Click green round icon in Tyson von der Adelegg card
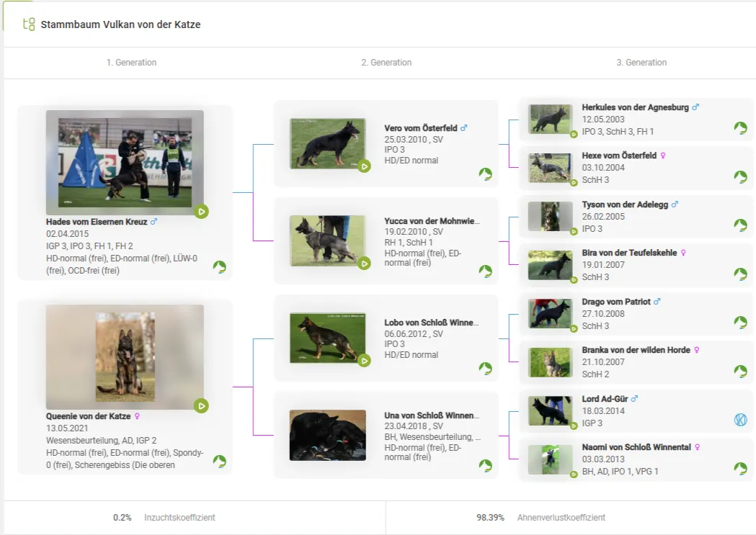The image size is (756, 535). pyautogui.click(x=740, y=225)
